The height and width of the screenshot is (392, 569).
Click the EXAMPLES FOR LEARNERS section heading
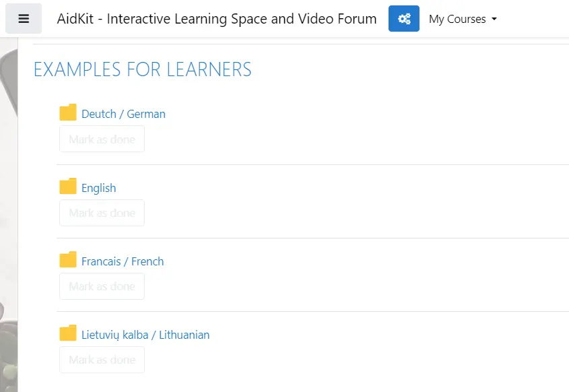coord(143,69)
